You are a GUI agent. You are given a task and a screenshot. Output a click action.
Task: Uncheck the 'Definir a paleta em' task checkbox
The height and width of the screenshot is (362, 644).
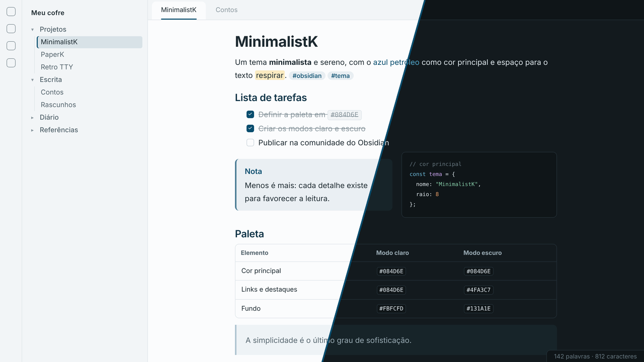coord(250,115)
